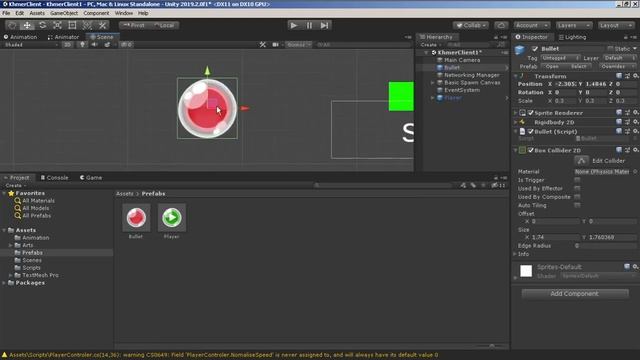Open the Component menu
Viewport: 640px width, 360px height.
[x=96, y=13]
